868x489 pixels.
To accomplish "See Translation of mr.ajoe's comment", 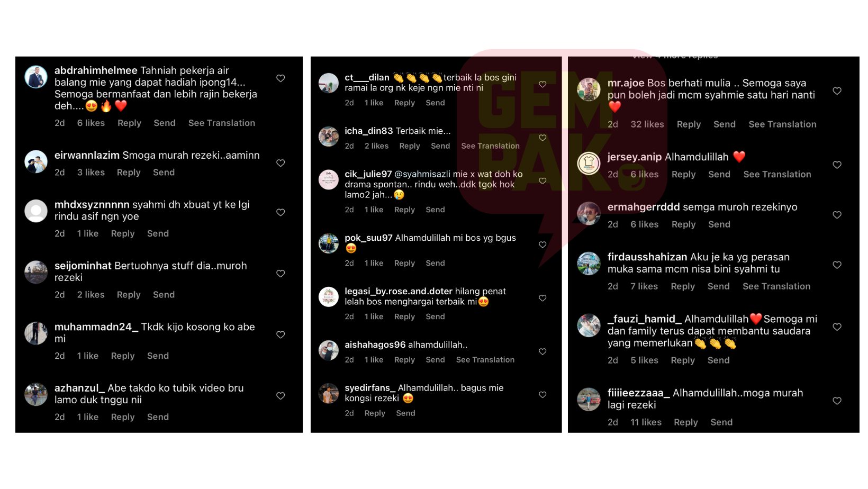I will 782,124.
